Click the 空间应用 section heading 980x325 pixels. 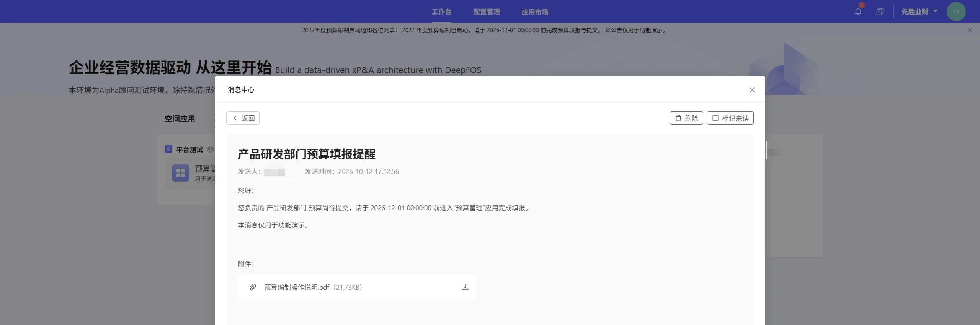[x=180, y=119]
